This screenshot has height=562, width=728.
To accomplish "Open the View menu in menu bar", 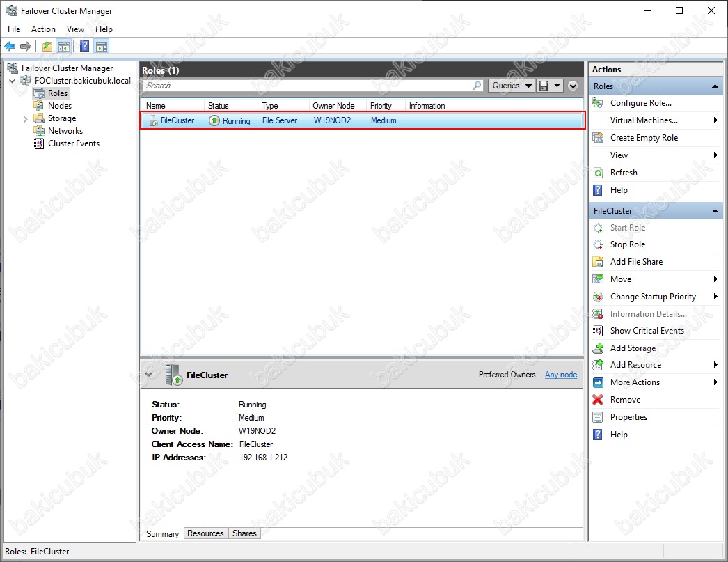I will tap(75, 29).
